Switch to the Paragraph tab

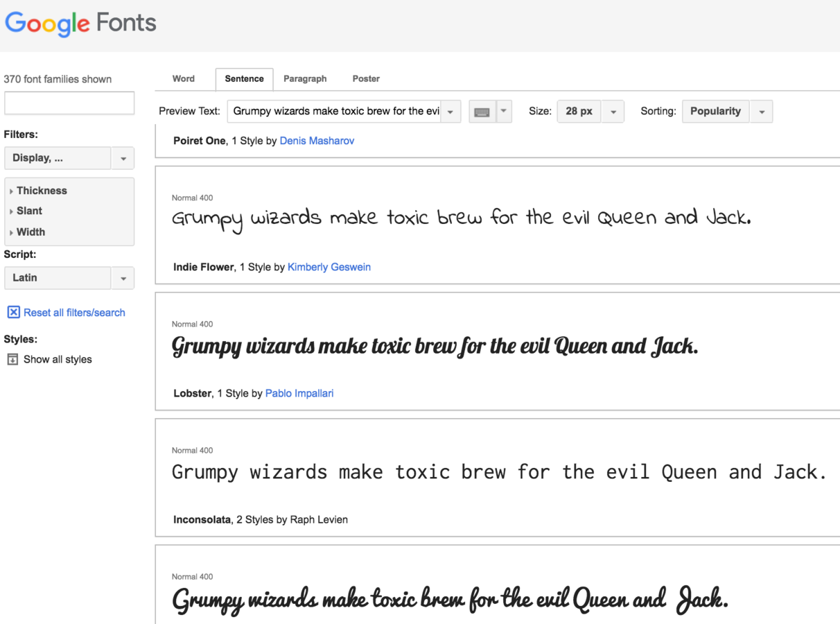(x=305, y=79)
